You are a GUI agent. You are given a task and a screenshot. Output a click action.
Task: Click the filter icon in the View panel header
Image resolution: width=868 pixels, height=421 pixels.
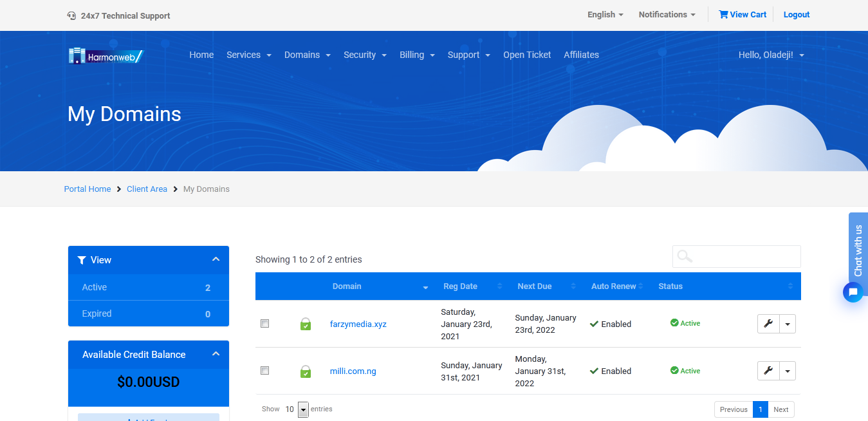[82, 260]
